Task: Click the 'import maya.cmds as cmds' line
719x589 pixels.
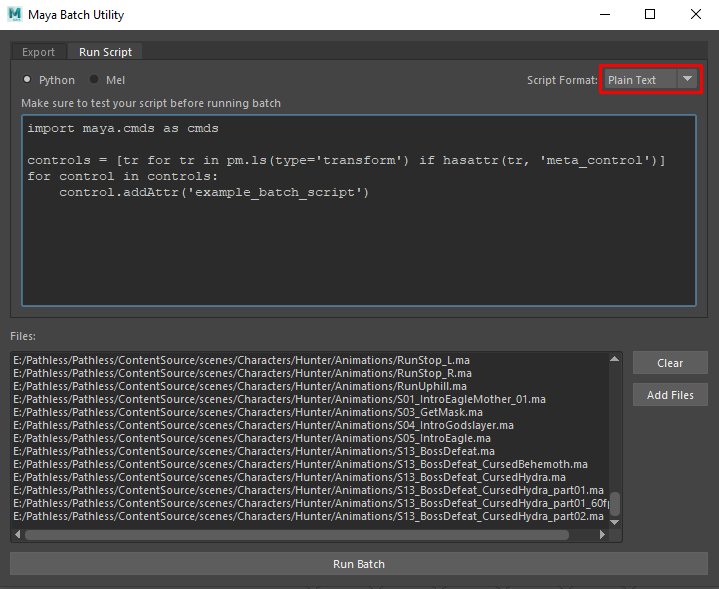Action: coord(123,128)
